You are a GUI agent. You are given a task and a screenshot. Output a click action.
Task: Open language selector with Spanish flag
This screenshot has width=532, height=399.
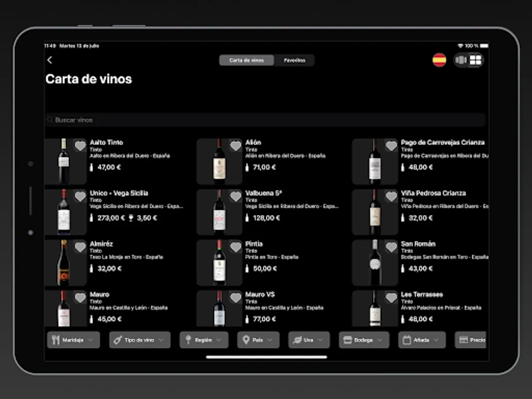[439, 60]
